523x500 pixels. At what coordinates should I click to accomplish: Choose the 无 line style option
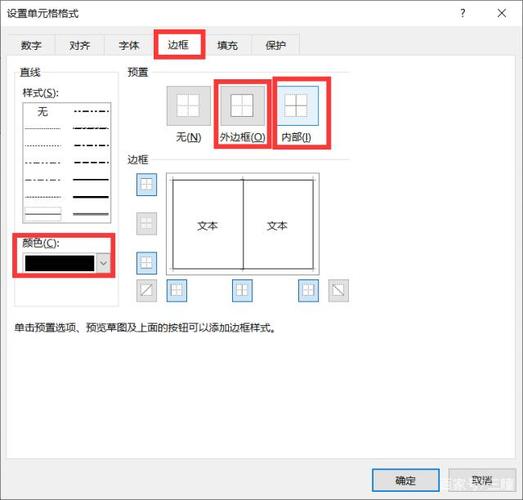43,111
